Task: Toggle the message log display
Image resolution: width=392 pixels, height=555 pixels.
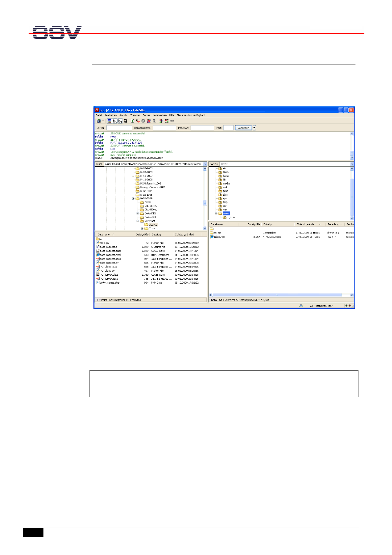Action: pos(109,121)
